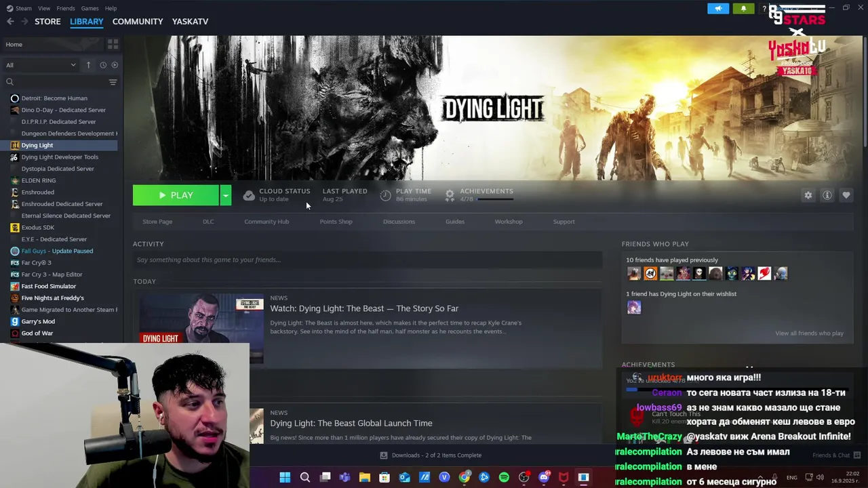Image resolution: width=868 pixels, height=488 pixels.
Task: Click 'Say something about this game' field
Action: pyautogui.click(x=368, y=260)
